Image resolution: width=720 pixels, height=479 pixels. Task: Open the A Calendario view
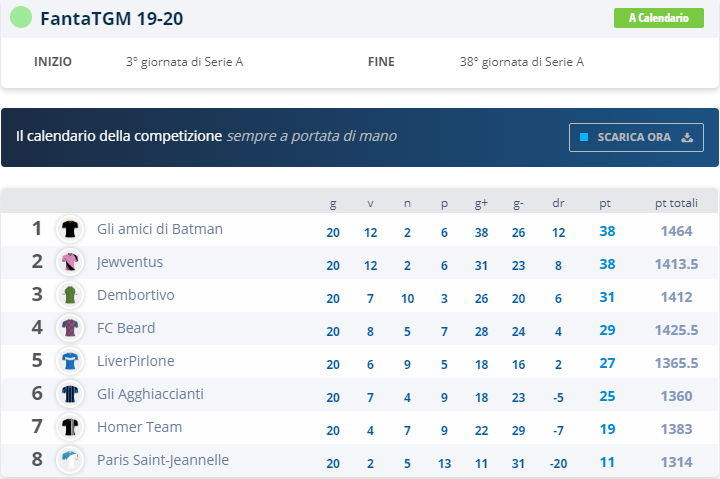tap(658, 18)
